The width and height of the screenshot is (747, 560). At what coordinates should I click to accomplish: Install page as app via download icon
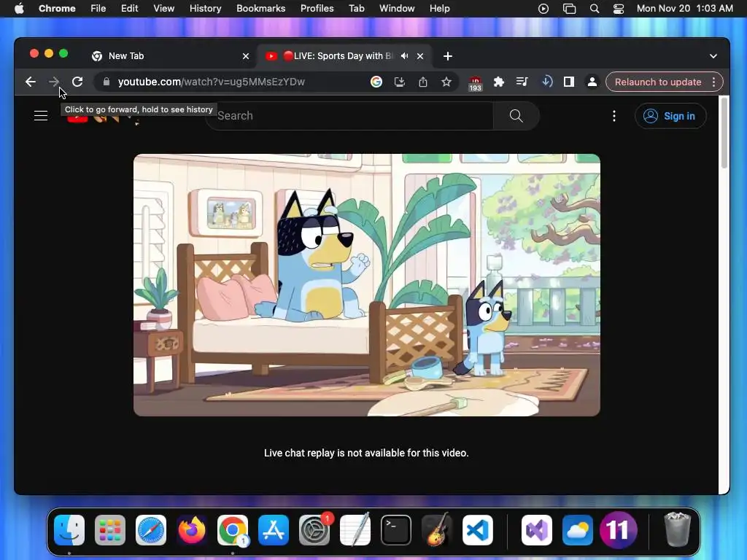(x=400, y=82)
